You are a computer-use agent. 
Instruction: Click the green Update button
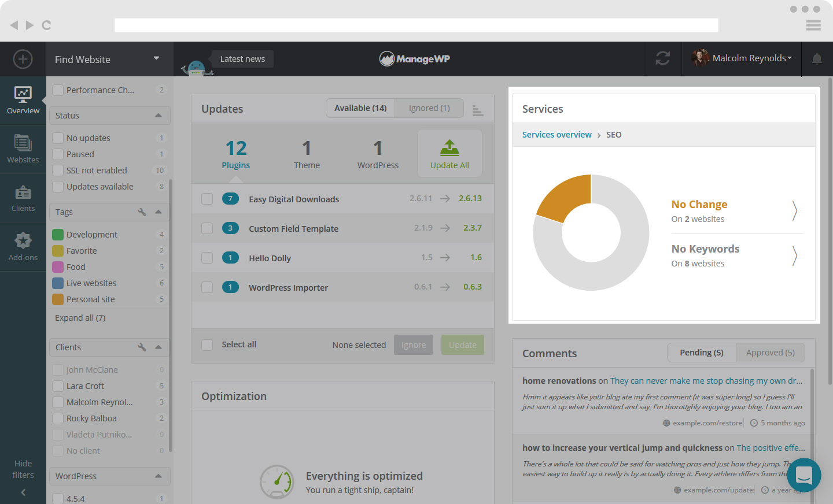(x=463, y=345)
